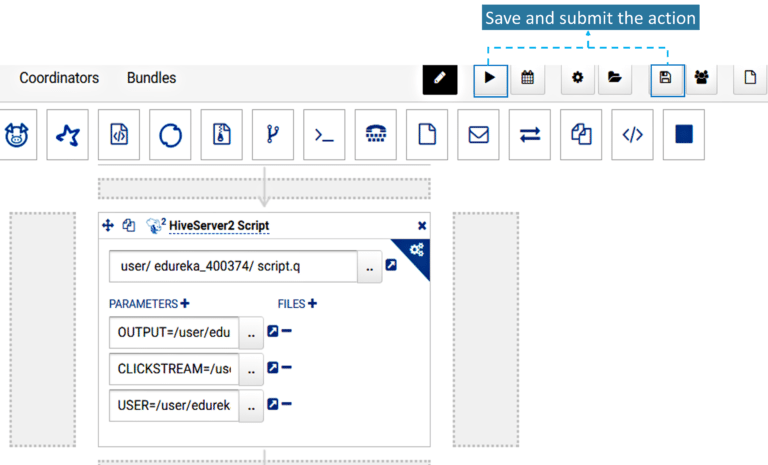Submit the workflow with play button
The height and width of the screenshot is (465, 768).
click(490, 78)
